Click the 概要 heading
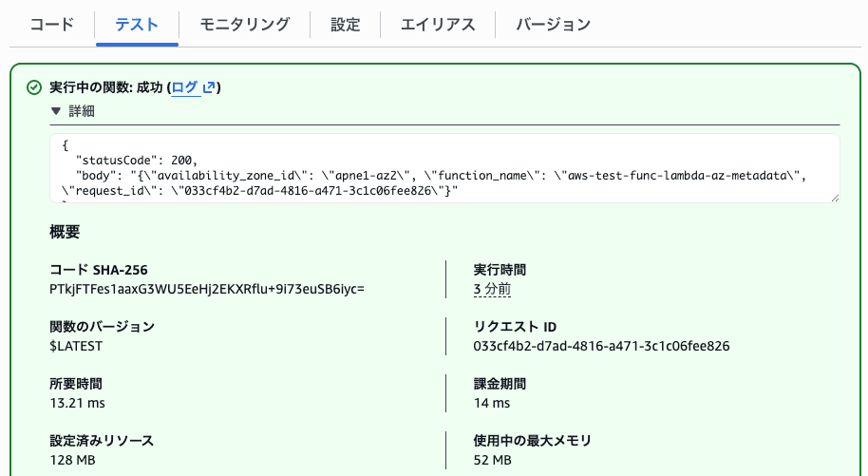 pos(65,232)
